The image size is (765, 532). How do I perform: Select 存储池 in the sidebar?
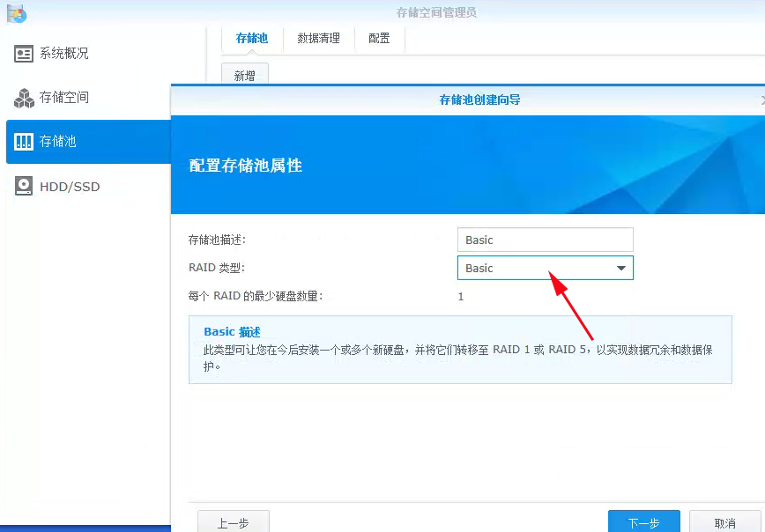pos(89,142)
